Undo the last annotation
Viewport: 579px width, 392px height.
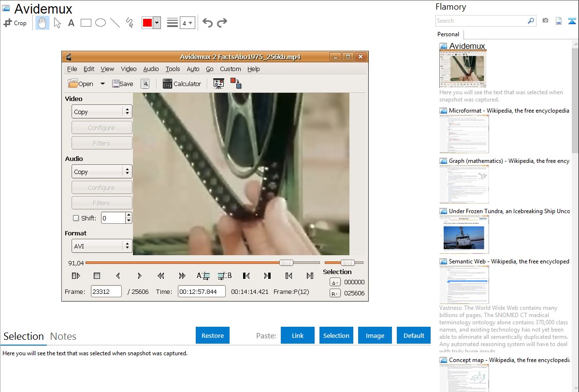coord(207,23)
